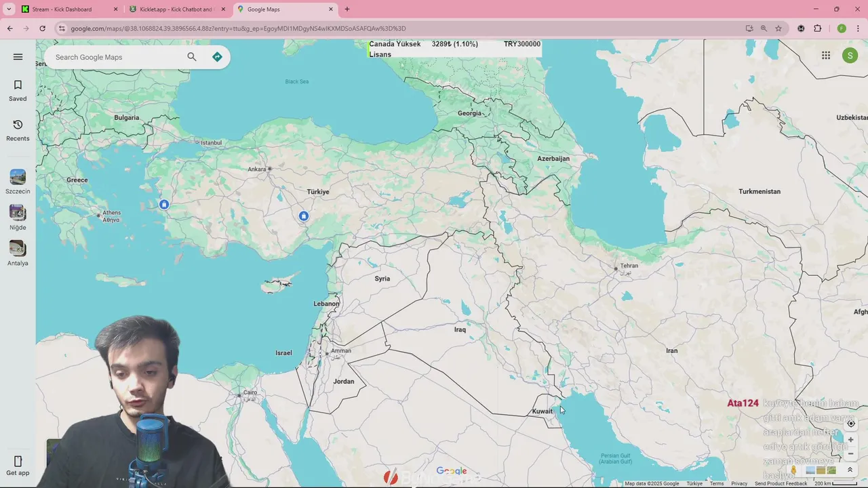Click the Syria country label
868x488 pixels.
tap(382, 279)
